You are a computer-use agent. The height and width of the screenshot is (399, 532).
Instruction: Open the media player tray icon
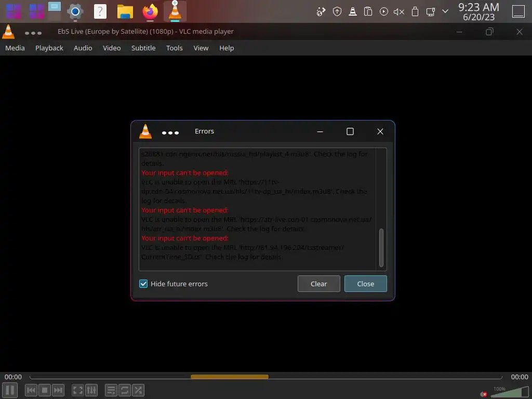384,11
